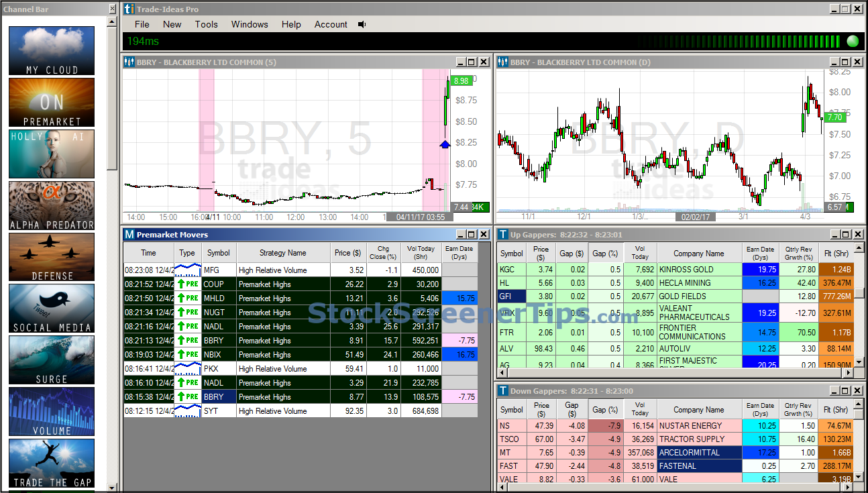Sort Premarket Movers by Chg Close column
868x493 pixels.
click(383, 253)
